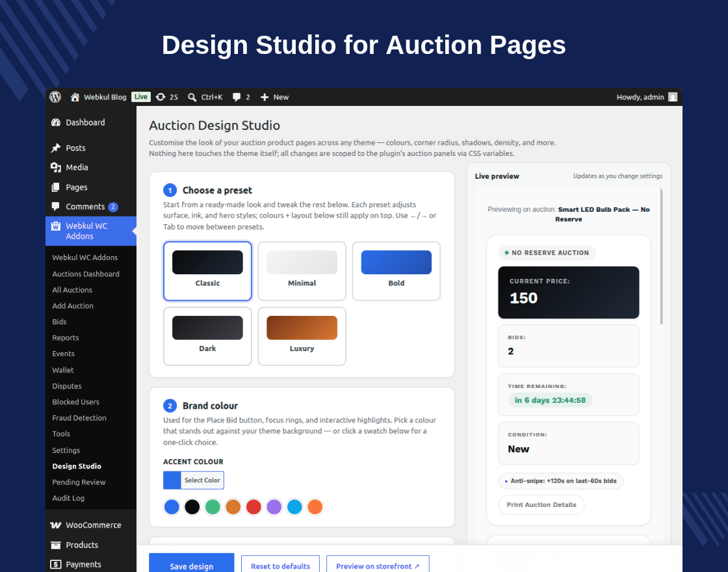Click Howdy, admin account menu
Viewport: 728px width, 572px height.
(640, 97)
